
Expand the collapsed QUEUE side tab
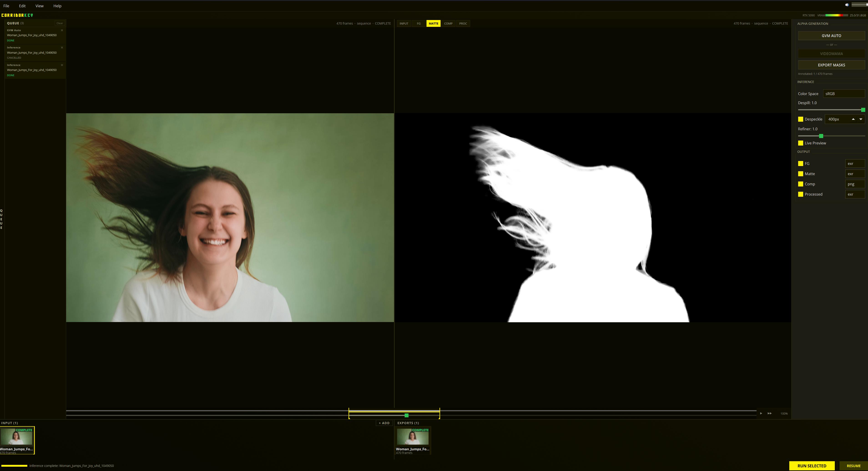pyautogui.click(x=1, y=219)
